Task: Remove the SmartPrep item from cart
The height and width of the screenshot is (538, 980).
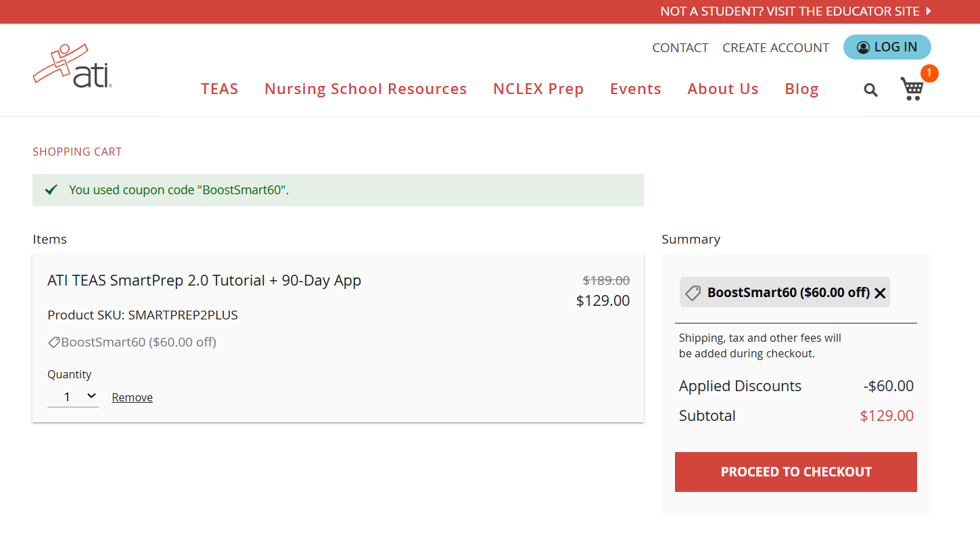Action: click(x=132, y=397)
